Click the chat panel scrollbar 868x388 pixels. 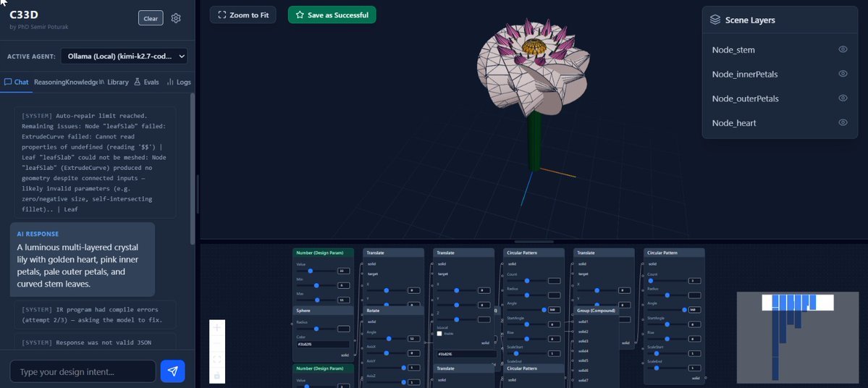[x=192, y=169]
